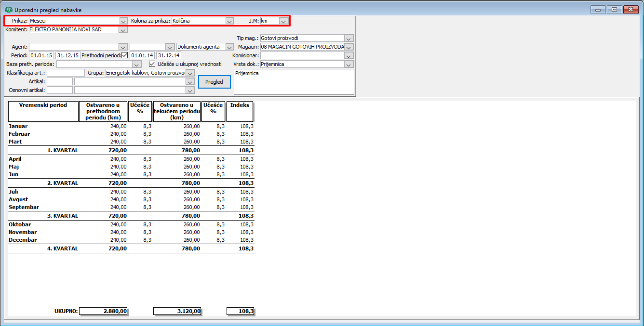Open the Komisionar dropdown
Image resolution: width=644 pixels, height=326 pixels.
(349, 56)
